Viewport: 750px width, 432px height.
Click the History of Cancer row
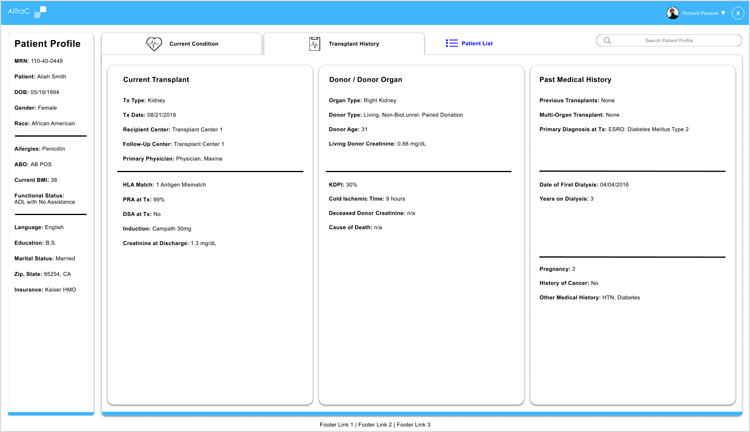[x=569, y=283]
